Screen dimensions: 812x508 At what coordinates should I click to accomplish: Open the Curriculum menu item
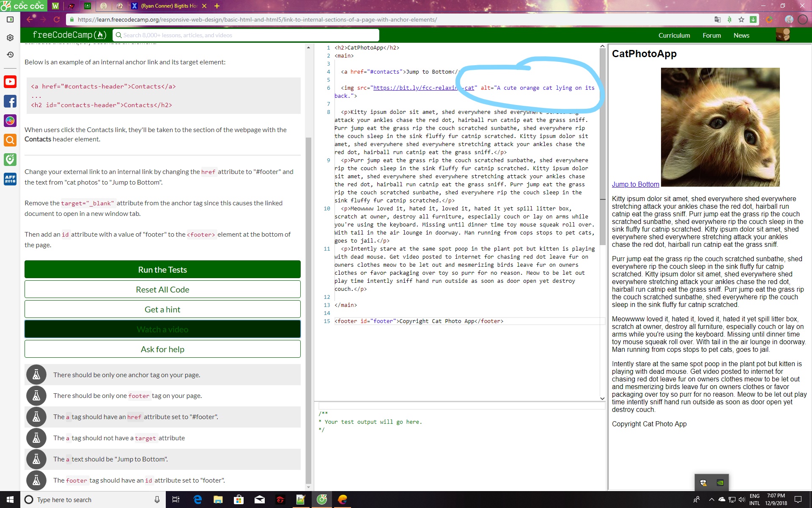click(674, 36)
